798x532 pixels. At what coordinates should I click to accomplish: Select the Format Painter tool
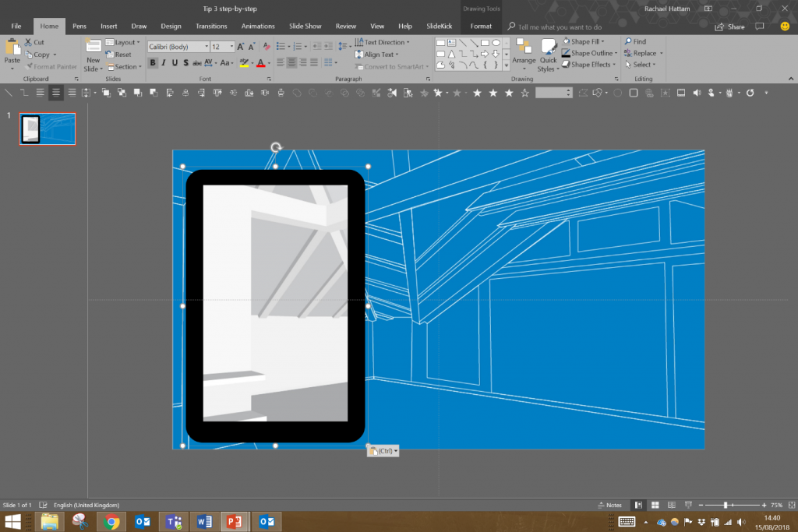point(51,65)
